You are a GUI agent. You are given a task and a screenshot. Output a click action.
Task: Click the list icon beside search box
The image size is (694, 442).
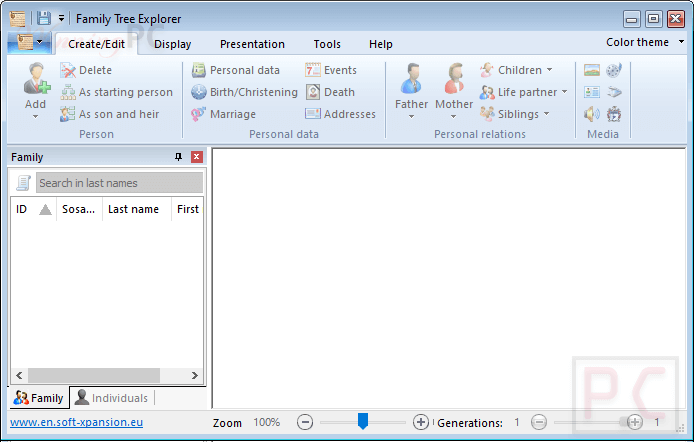click(x=23, y=182)
